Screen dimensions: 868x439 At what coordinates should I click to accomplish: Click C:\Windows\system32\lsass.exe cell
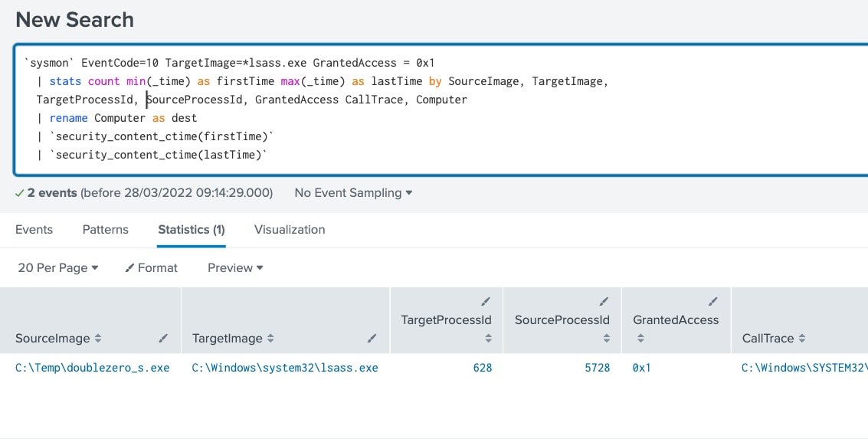tap(285, 368)
